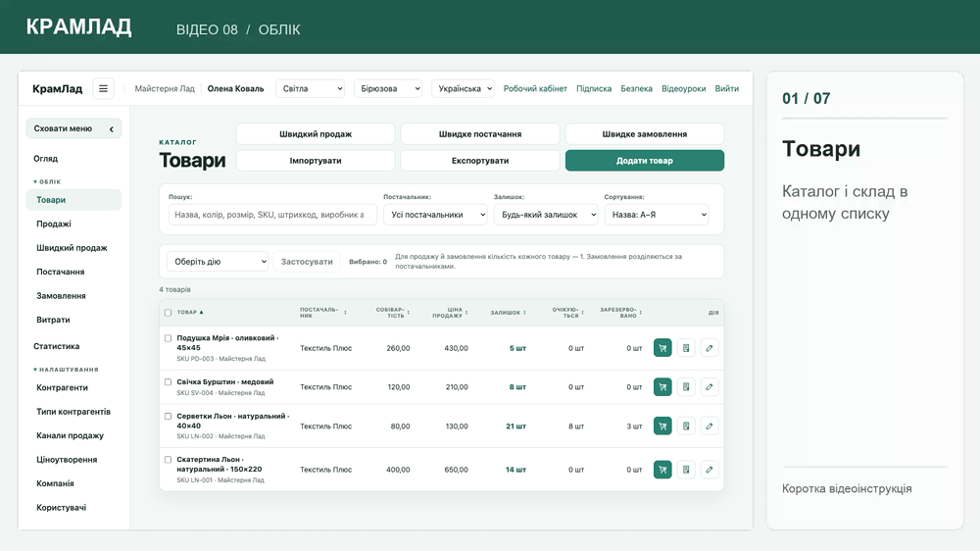Open the Відеоуроки link
The height and width of the screenshot is (551, 980).
683,89
